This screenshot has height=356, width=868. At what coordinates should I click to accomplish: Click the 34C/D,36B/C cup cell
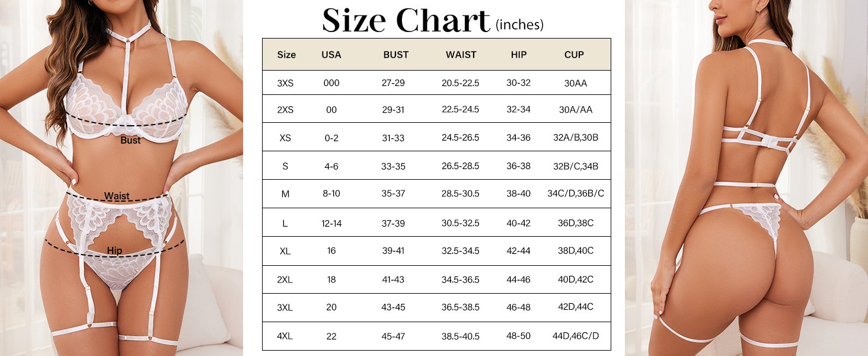(x=576, y=194)
